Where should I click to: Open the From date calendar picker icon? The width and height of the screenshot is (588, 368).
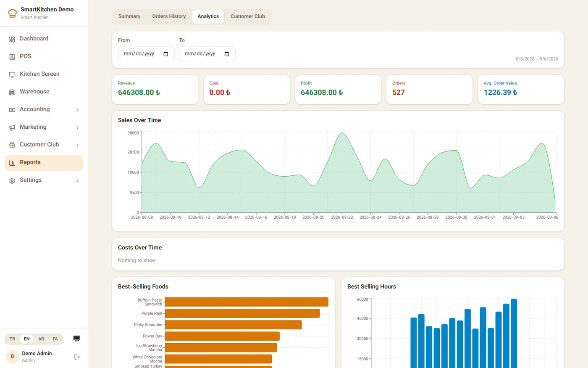pos(165,54)
